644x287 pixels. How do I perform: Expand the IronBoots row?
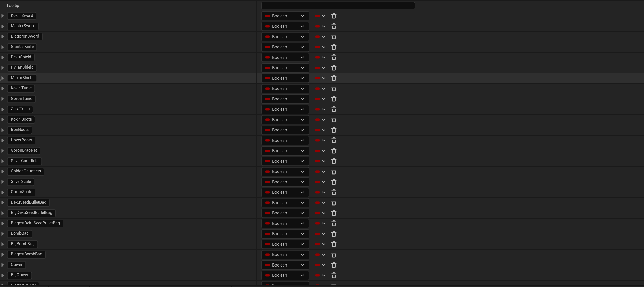(x=3, y=130)
